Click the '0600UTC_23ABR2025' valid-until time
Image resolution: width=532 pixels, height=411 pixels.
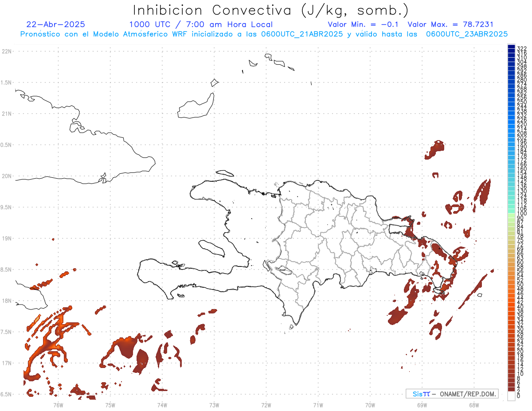point(467,34)
